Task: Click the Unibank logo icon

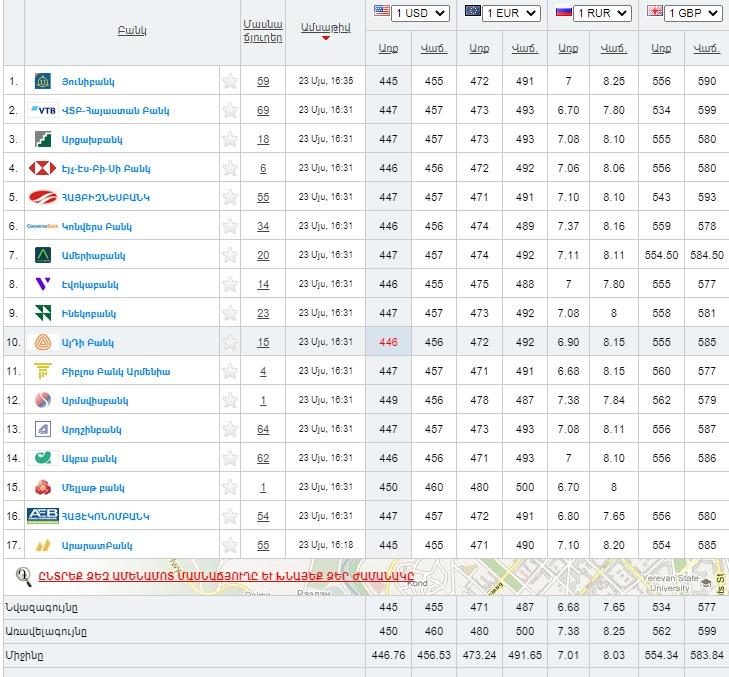Action: 42,81
